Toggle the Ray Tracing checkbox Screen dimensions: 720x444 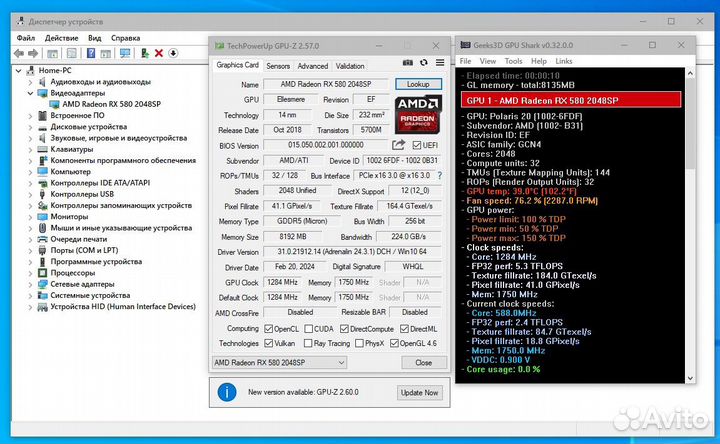point(308,343)
